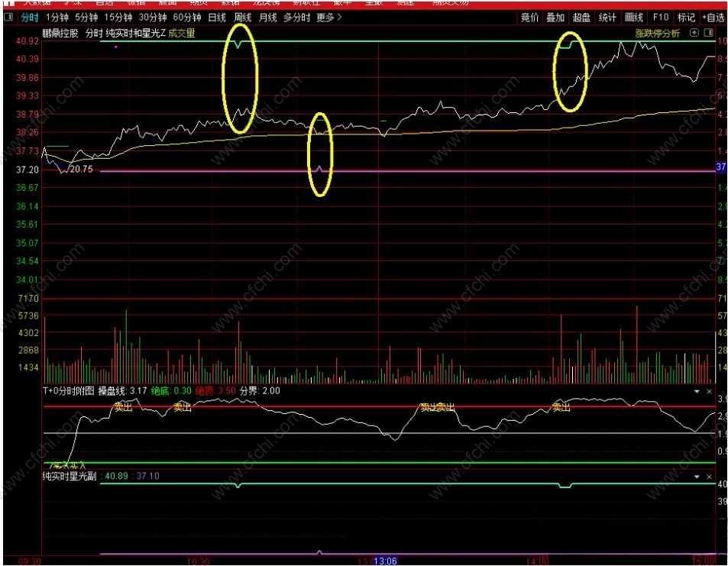Screen dimensions: 728x566
Task: Click the 40.92 price axis label
Action: (x=28, y=40)
